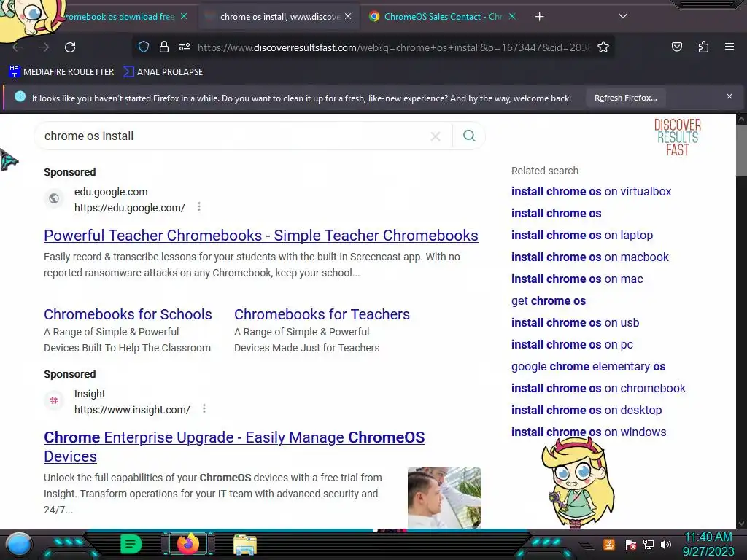Open tracking protection shield icon

click(x=144, y=47)
